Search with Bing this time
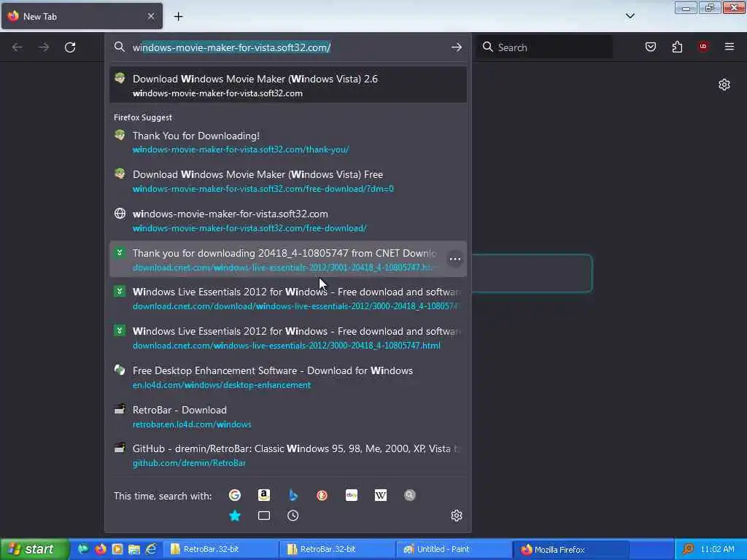747x560 pixels. [293, 495]
